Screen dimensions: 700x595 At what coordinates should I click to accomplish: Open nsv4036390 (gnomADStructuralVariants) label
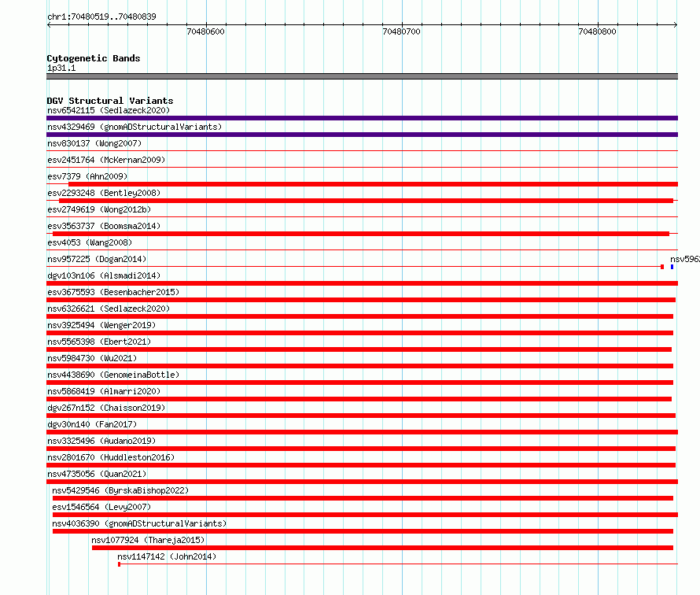pos(139,523)
